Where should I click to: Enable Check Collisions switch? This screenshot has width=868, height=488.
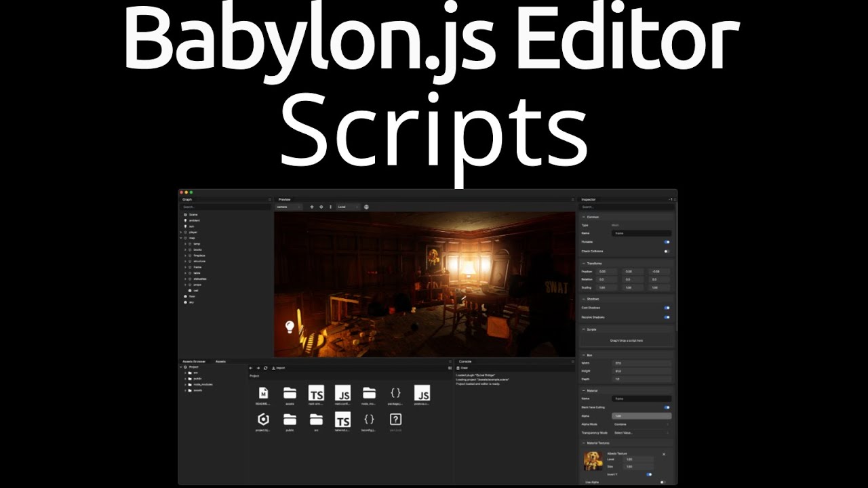point(667,251)
